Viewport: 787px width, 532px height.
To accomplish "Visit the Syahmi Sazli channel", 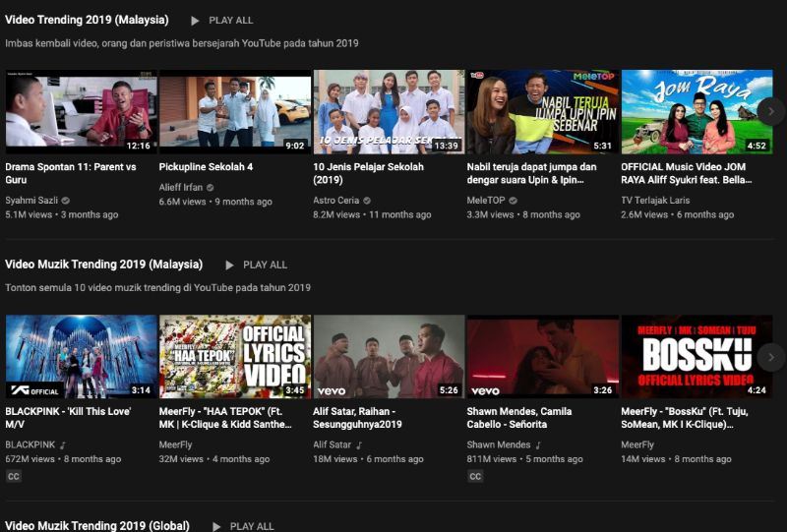I will [31, 201].
